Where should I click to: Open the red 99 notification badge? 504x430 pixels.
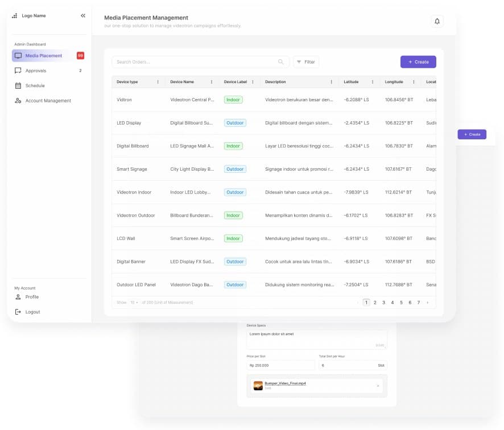(x=80, y=56)
